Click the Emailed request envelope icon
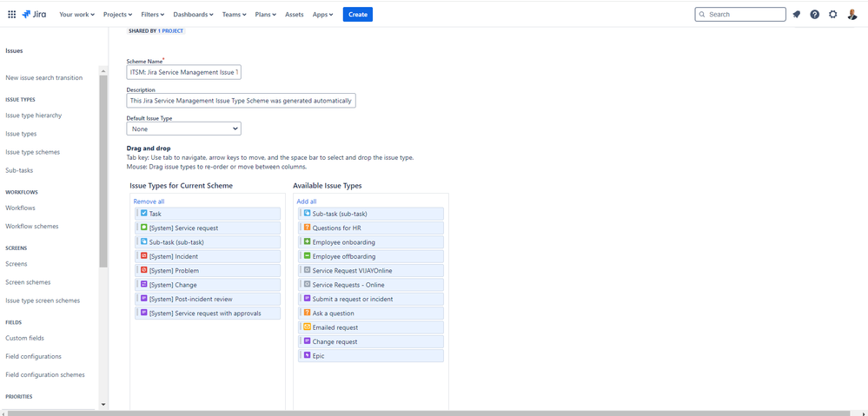 pos(307,327)
